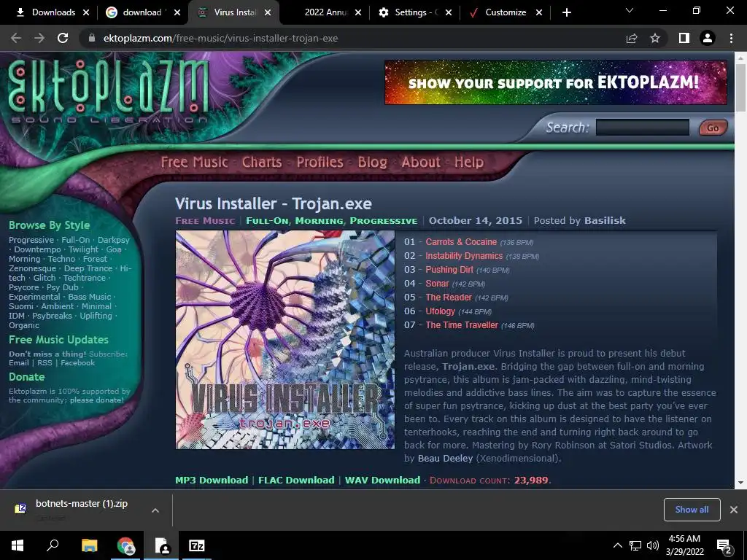Screen dimensions: 747x560
Task: Click the Progressive tag under title
Action: pos(384,221)
